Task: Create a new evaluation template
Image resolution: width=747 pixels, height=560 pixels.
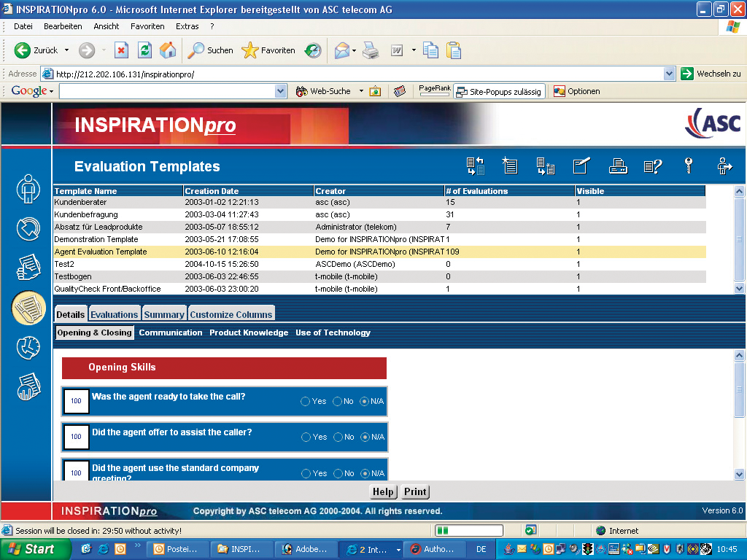Action: click(511, 166)
